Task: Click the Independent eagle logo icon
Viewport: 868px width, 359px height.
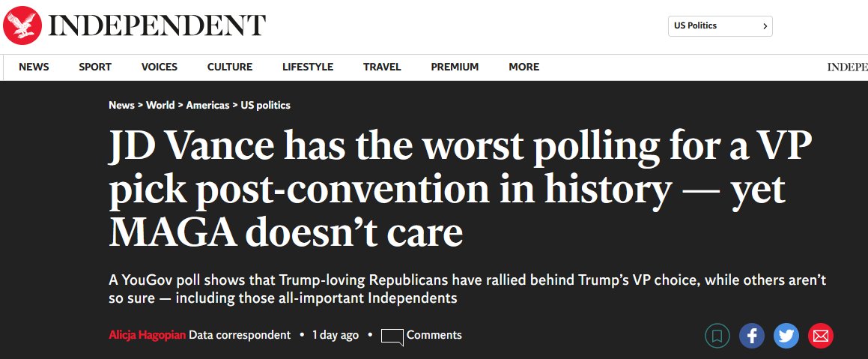Action: pos(22,25)
